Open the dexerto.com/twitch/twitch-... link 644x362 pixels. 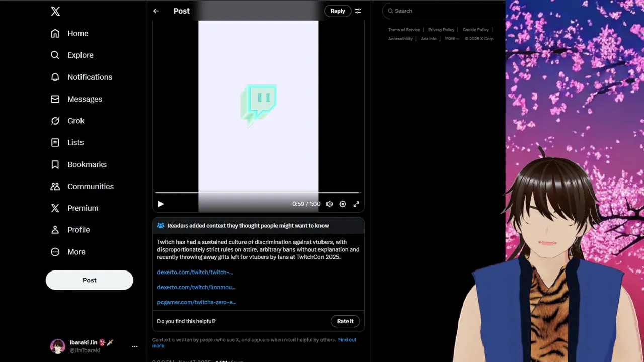195,272
